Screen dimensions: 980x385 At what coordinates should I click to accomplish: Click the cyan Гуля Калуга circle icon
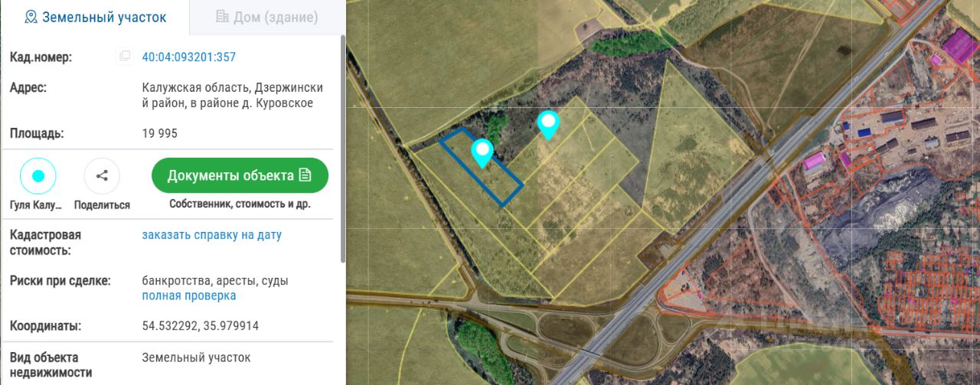[38, 176]
